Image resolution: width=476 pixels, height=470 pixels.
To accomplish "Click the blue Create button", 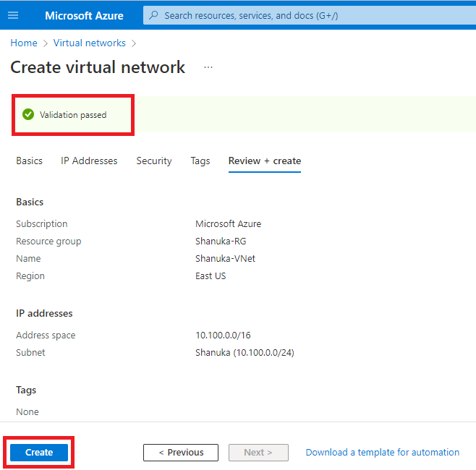I will [39, 452].
